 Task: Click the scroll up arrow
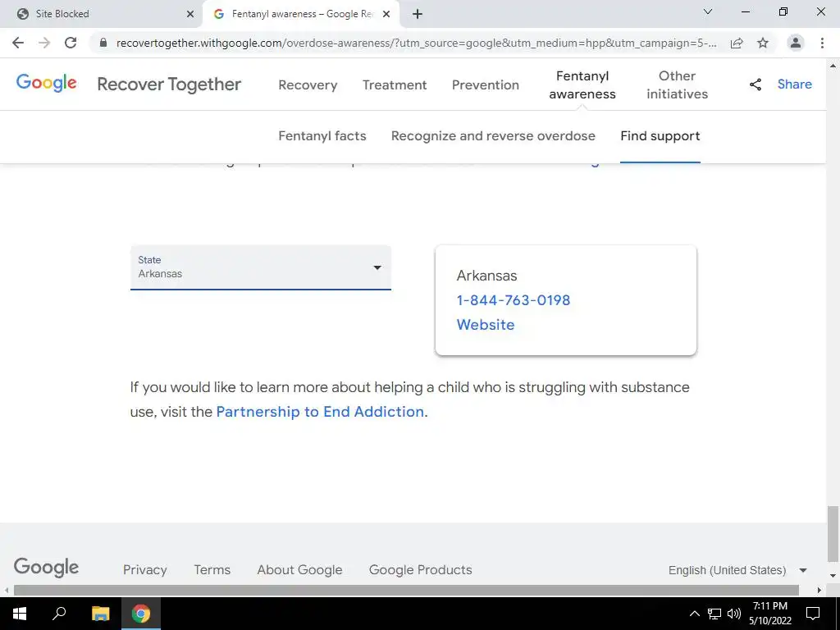(x=833, y=66)
